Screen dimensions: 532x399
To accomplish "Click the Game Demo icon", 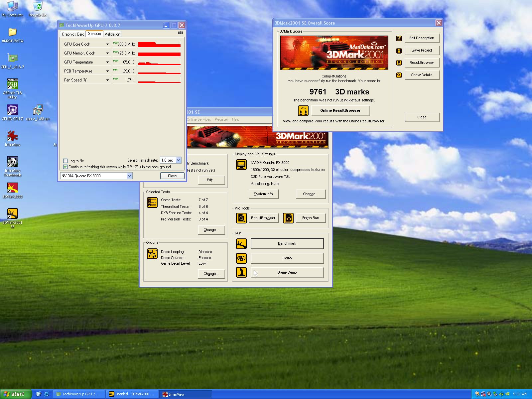I will (241, 272).
